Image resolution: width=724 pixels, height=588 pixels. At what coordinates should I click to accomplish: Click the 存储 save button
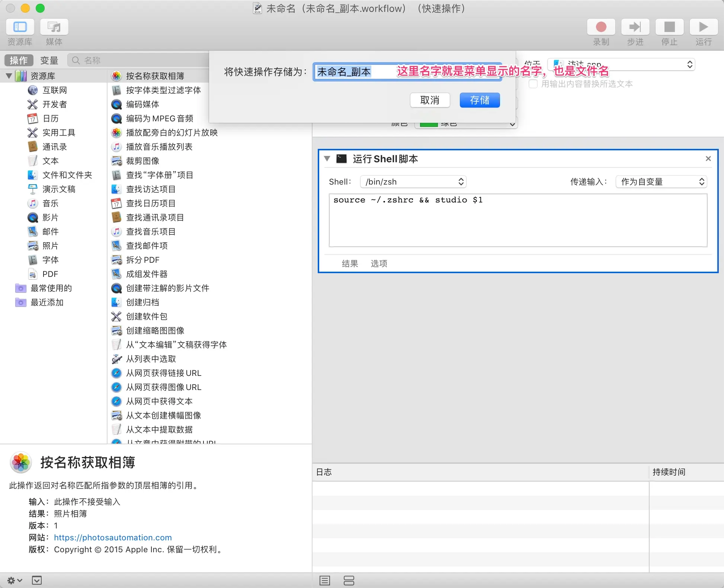click(x=480, y=100)
